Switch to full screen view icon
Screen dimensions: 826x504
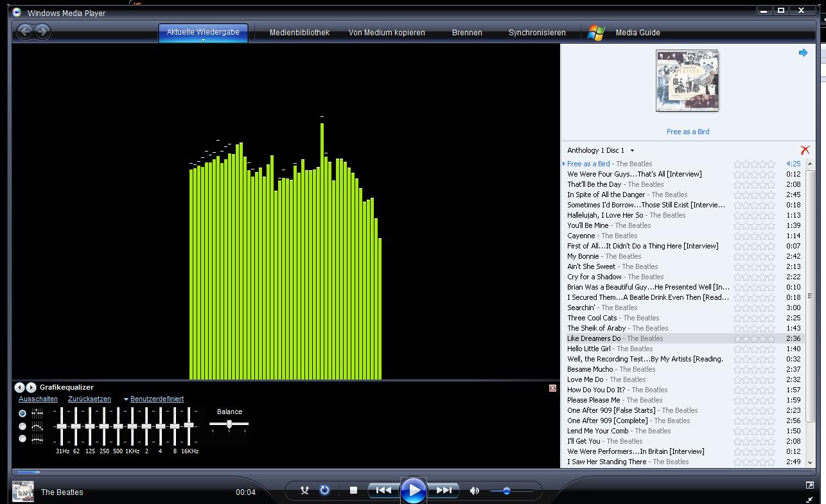point(809,485)
